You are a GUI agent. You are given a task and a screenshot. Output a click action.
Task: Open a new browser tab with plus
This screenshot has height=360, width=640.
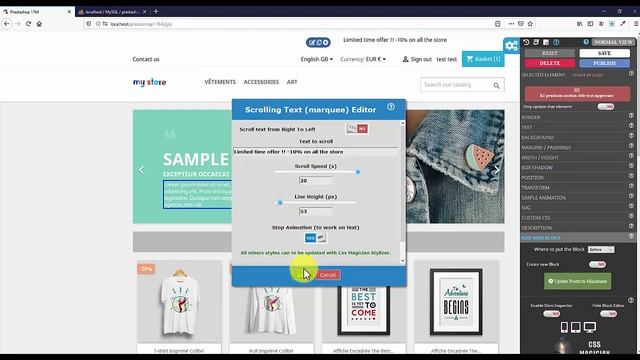point(156,11)
